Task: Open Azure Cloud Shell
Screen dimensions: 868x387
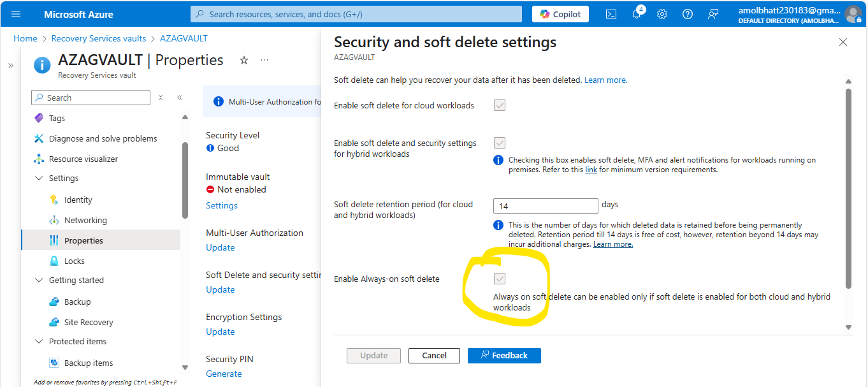Action: 611,13
